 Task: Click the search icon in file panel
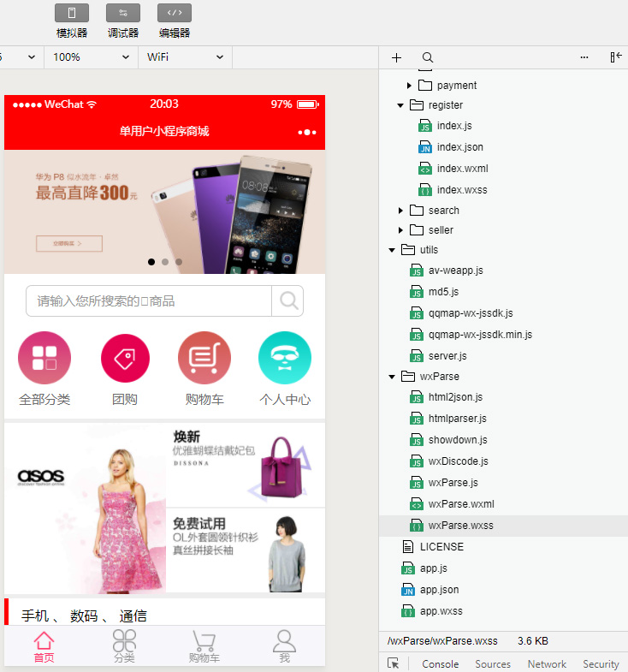point(428,57)
